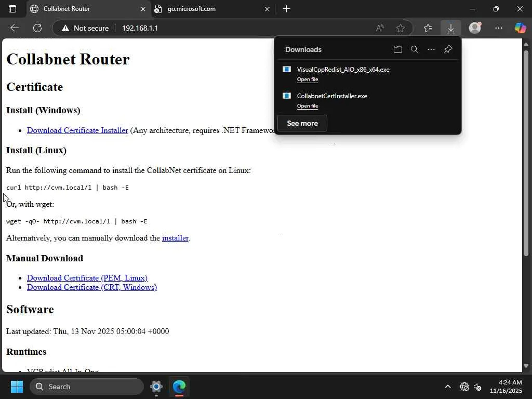Click the Collabnet Router page heading

[68, 59]
